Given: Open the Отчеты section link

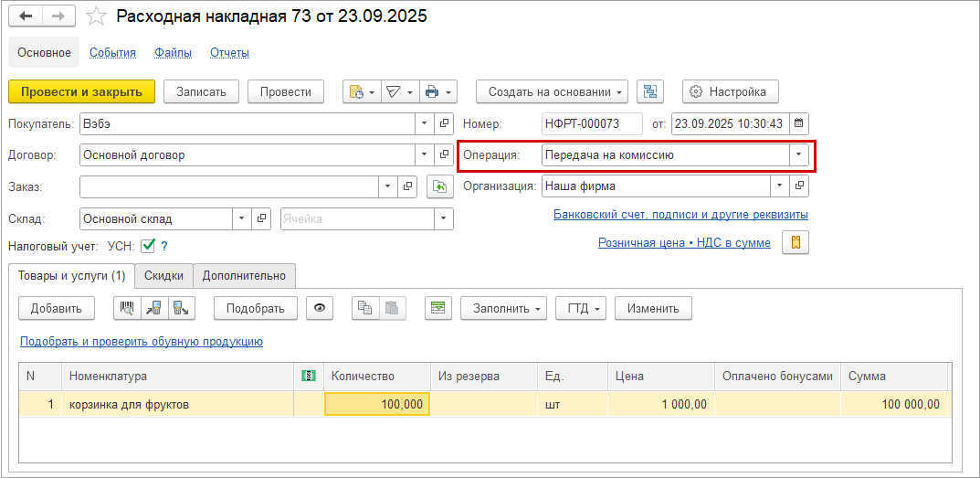Looking at the screenshot, I should point(230,53).
